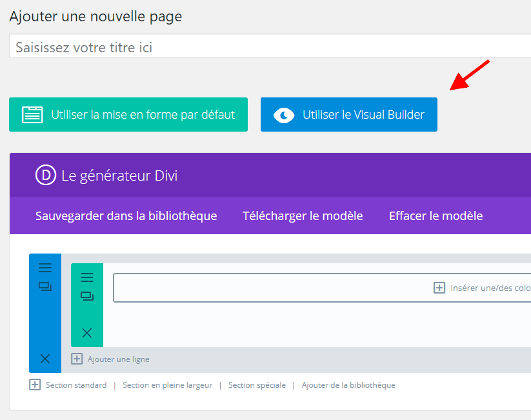The width and height of the screenshot is (531, 420).
Task: Add a Section spéciale
Action: (257, 385)
